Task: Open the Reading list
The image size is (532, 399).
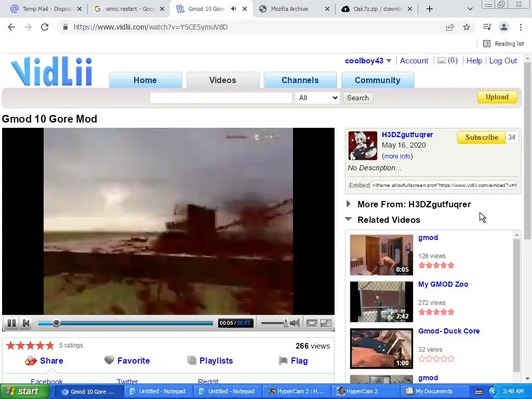Action: [x=504, y=44]
